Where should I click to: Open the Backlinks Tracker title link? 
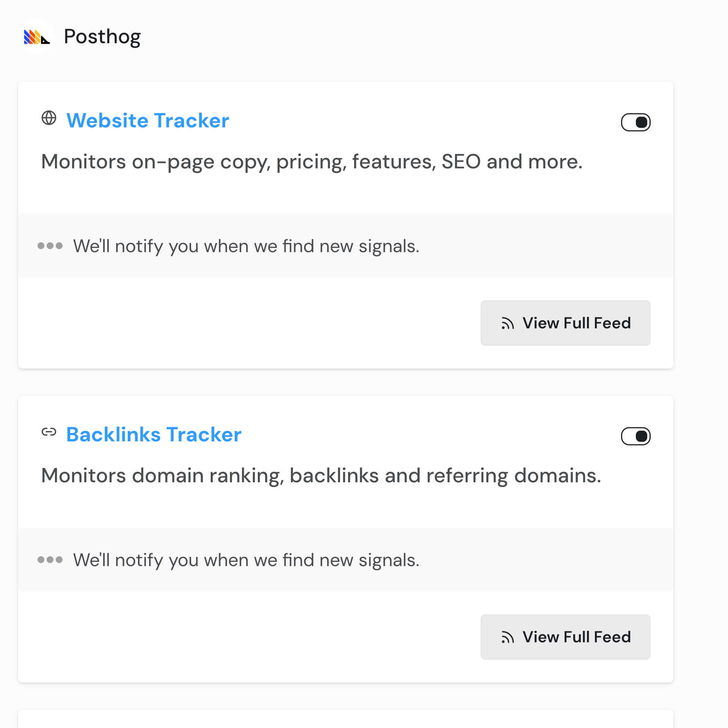point(154,435)
